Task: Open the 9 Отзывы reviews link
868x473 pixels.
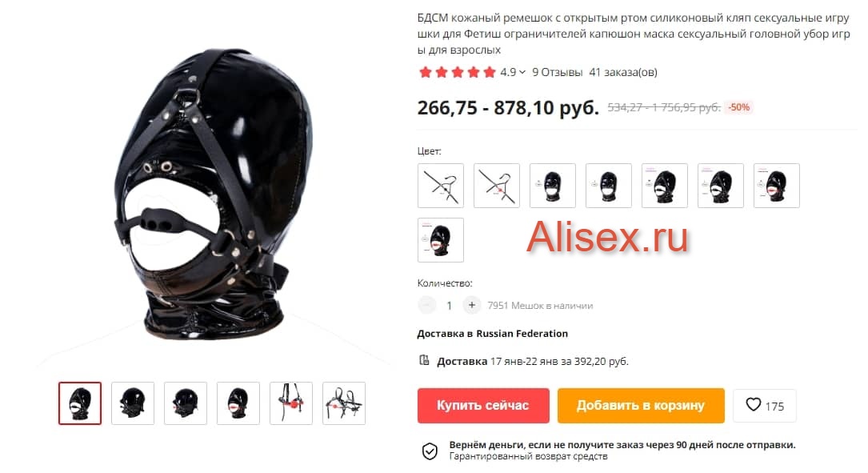Action: tap(558, 72)
